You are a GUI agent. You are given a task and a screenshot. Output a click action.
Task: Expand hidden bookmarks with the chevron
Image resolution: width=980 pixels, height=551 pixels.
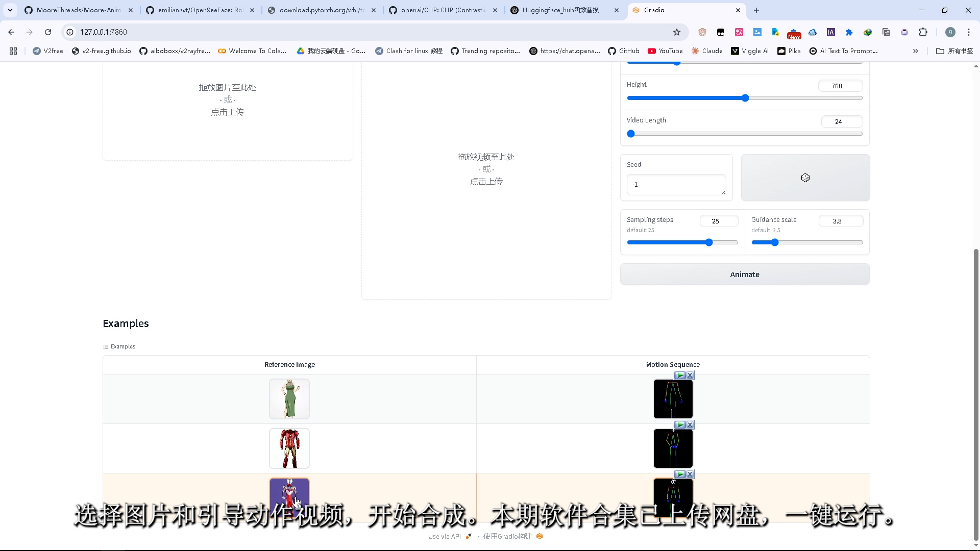(915, 51)
